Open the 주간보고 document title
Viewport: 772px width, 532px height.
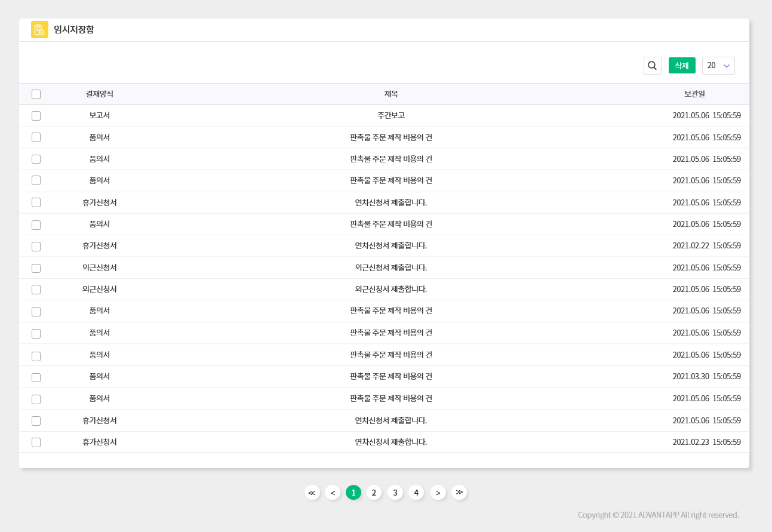[x=391, y=116]
